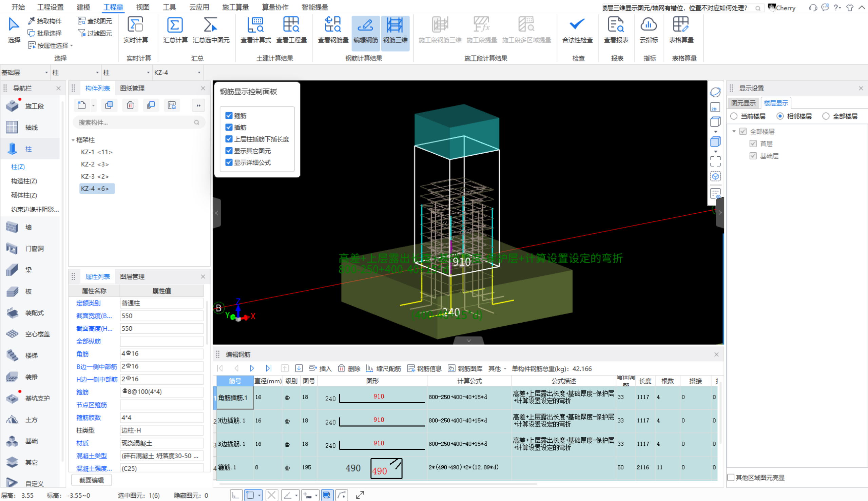Open 查看钢筋量 tool
The width and height of the screenshot is (868, 501).
(x=333, y=30)
